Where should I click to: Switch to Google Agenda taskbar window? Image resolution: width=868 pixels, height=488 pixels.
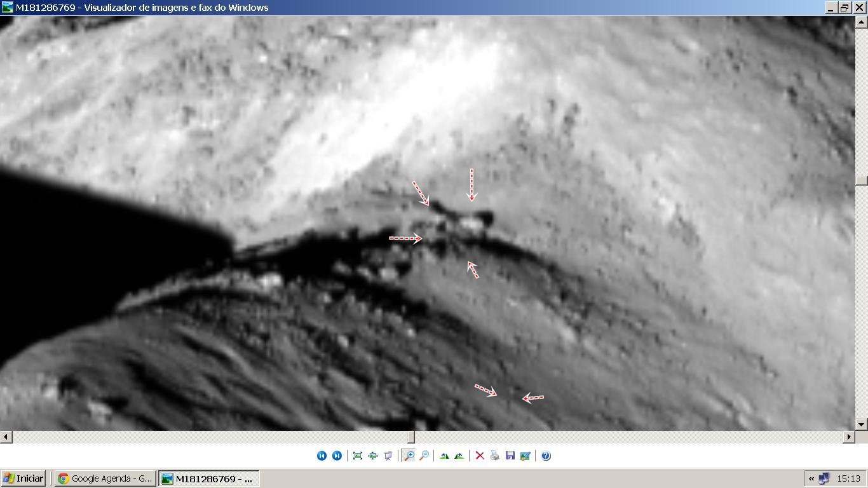[105, 478]
